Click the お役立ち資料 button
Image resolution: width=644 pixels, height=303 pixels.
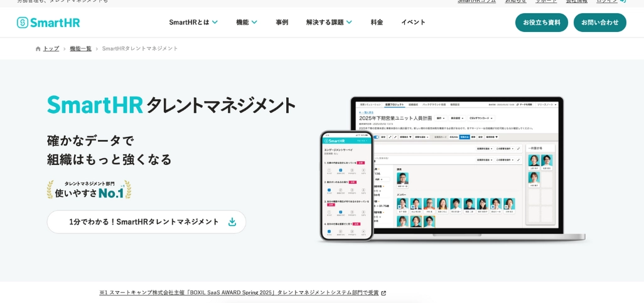click(x=541, y=23)
